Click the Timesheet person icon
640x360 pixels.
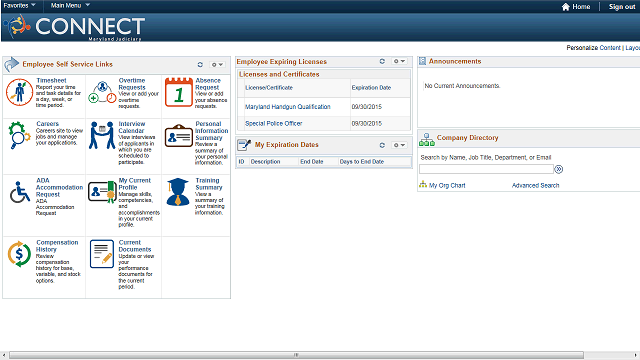click(19, 93)
